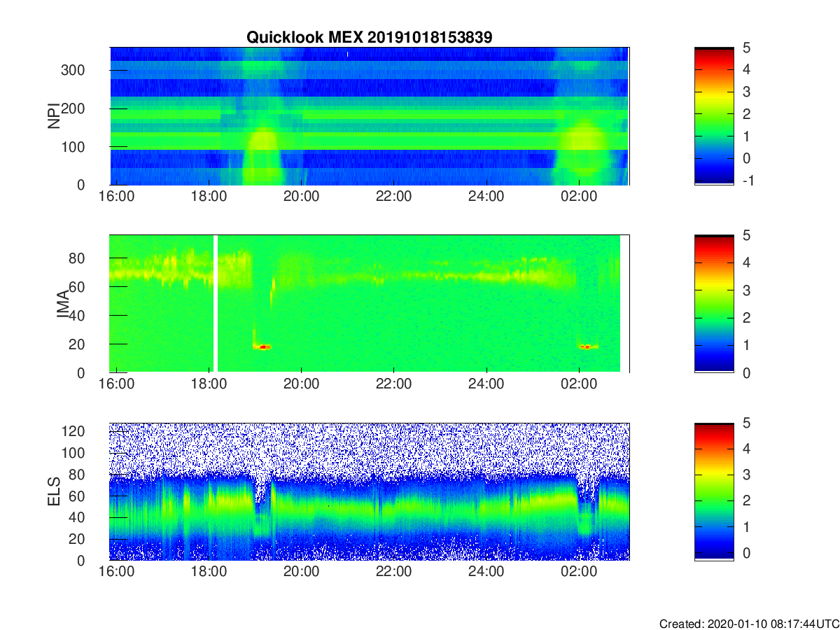Click the 02:00 tick under the IMA panel
This screenshot has height=630, width=840.
pyautogui.click(x=579, y=384)
